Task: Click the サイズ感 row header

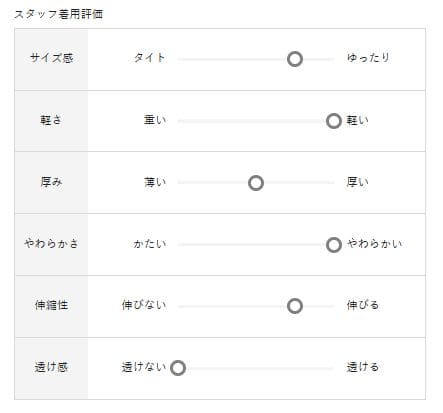Action: (51, 59)
